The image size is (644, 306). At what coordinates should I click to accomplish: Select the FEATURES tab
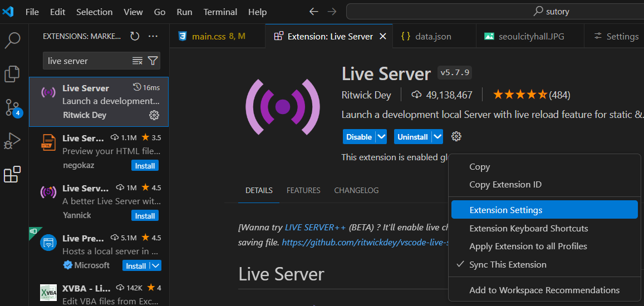[303, 191]
